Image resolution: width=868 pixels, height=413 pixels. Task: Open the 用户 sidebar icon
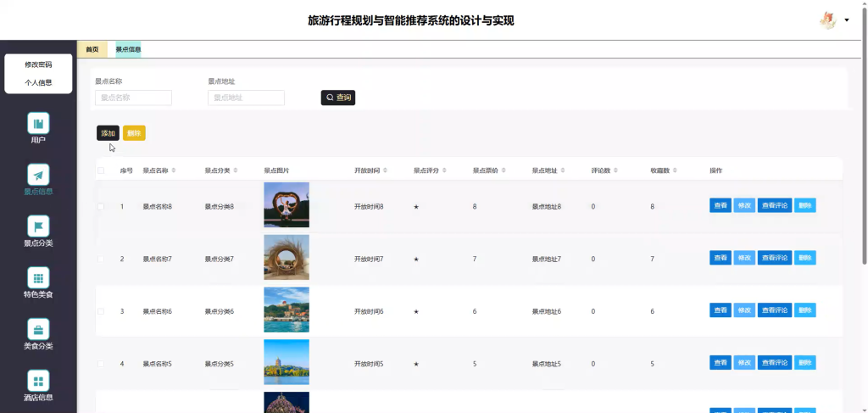coord(38,123)
